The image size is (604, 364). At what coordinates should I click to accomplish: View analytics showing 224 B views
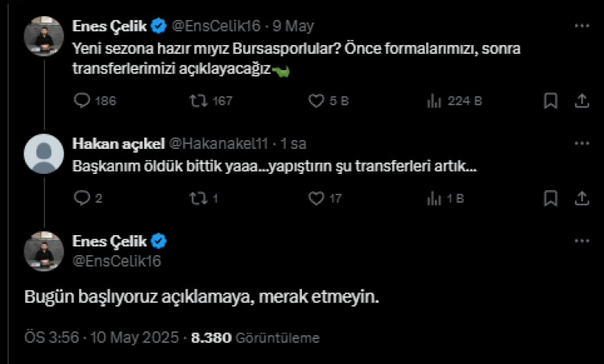pyautogui.click(x=434, y=101)
